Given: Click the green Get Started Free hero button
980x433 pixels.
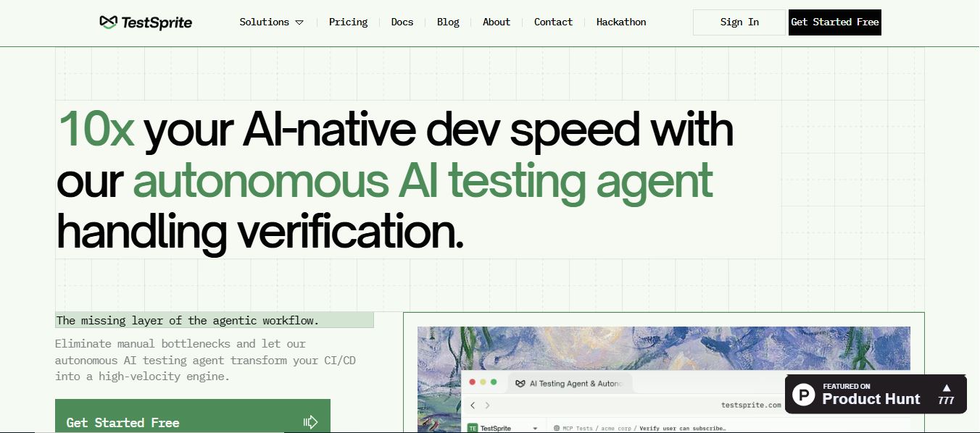Looking at the screenshot, I should coord(193,416).
